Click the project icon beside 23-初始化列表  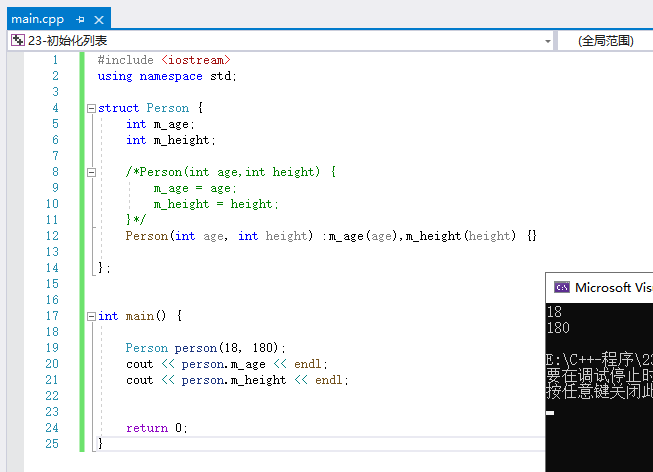point(17,40)
